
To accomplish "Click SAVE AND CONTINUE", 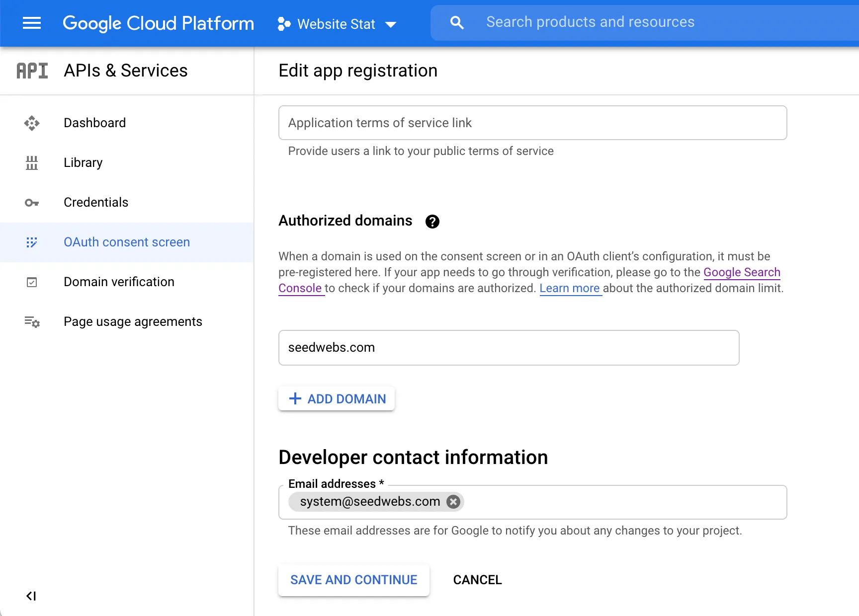I will [353, 580].
